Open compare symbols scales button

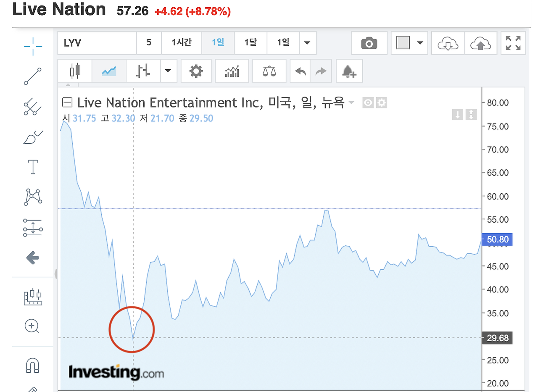269,71
